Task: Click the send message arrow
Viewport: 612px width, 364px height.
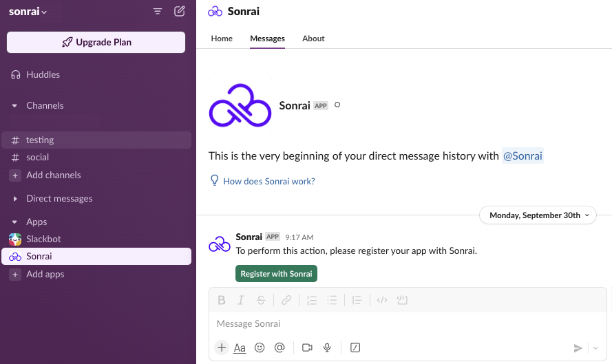Action: coord(578,348)
